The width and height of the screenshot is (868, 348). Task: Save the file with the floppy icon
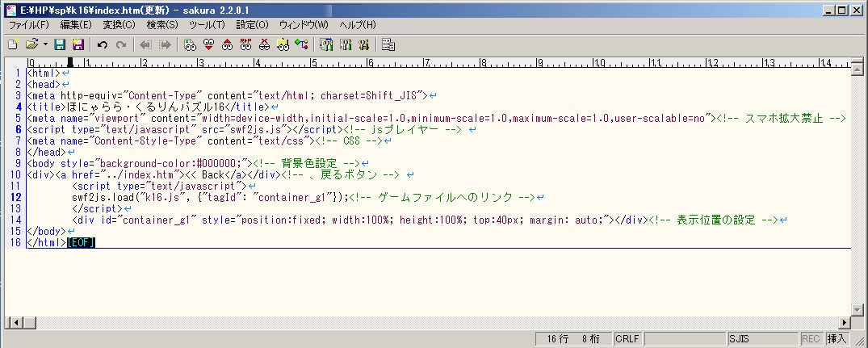(60, 45)
